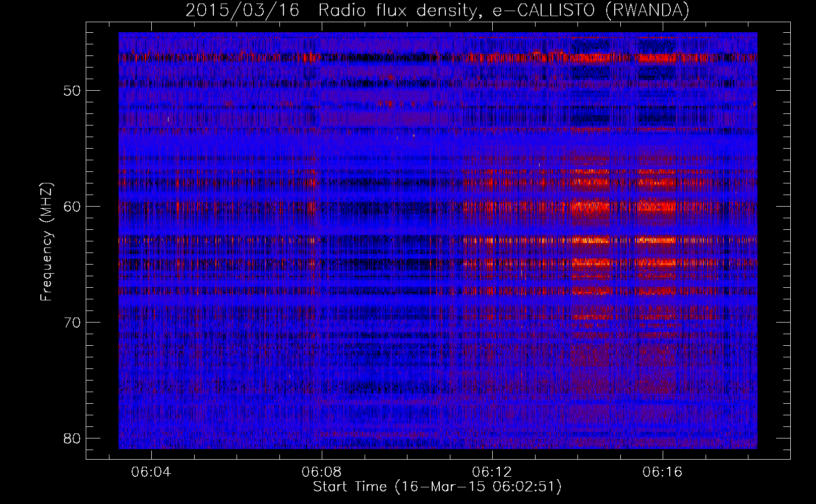Click the 70 frequency tick label
The width and height of the screenshot is (816, 504).
72,323
